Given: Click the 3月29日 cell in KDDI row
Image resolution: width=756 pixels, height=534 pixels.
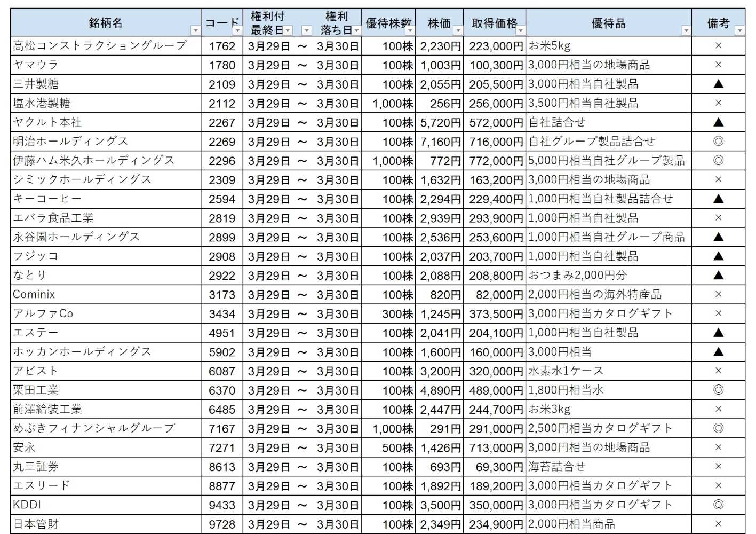Looking at the screenshot, I should click(269, 505).
